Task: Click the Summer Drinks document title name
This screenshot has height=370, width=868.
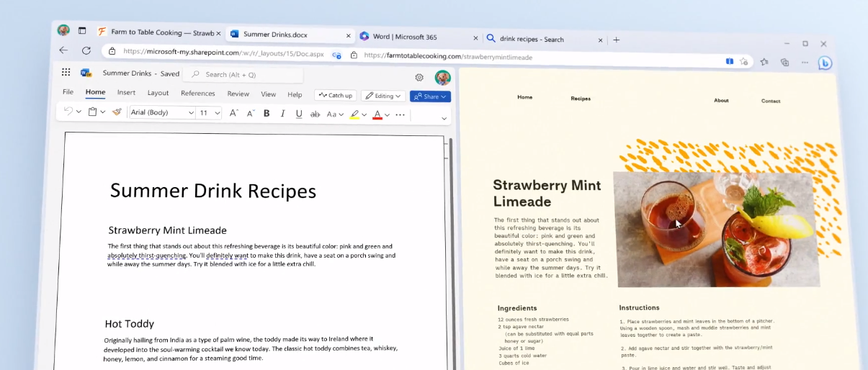Action: pos(127,73)
